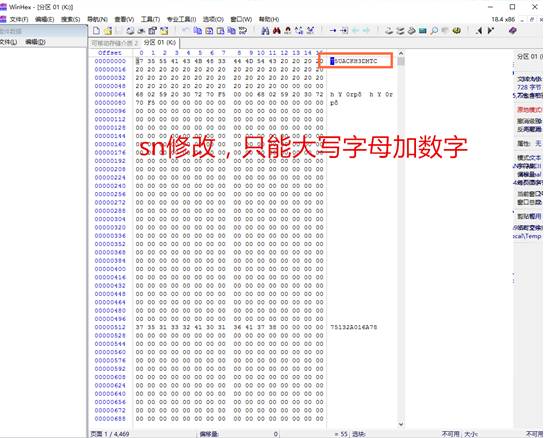Click the Go To Offset arrow icon

[x=332, y=31]
